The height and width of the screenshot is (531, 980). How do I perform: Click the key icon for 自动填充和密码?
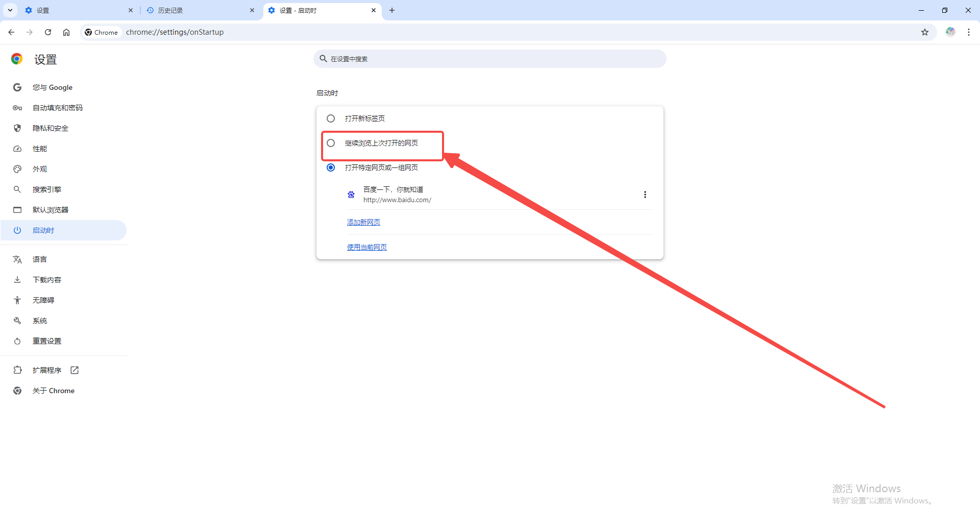click(17, 108)
